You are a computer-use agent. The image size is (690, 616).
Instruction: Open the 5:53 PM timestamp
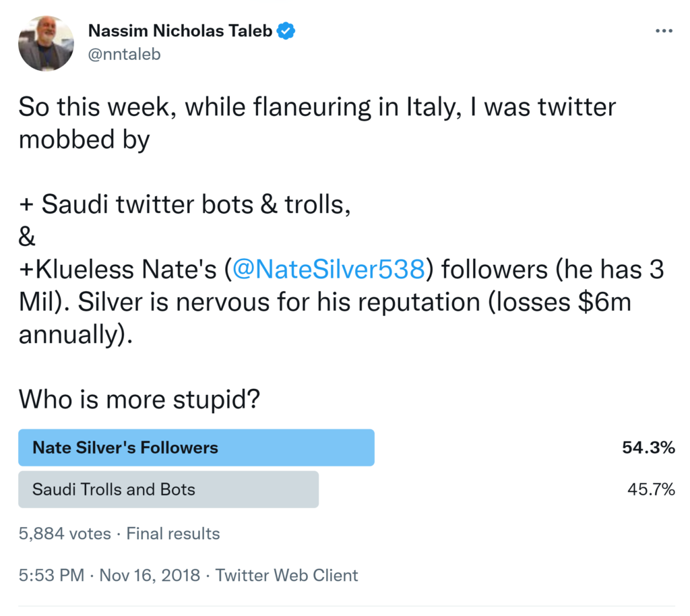click(x=51, y=576)
